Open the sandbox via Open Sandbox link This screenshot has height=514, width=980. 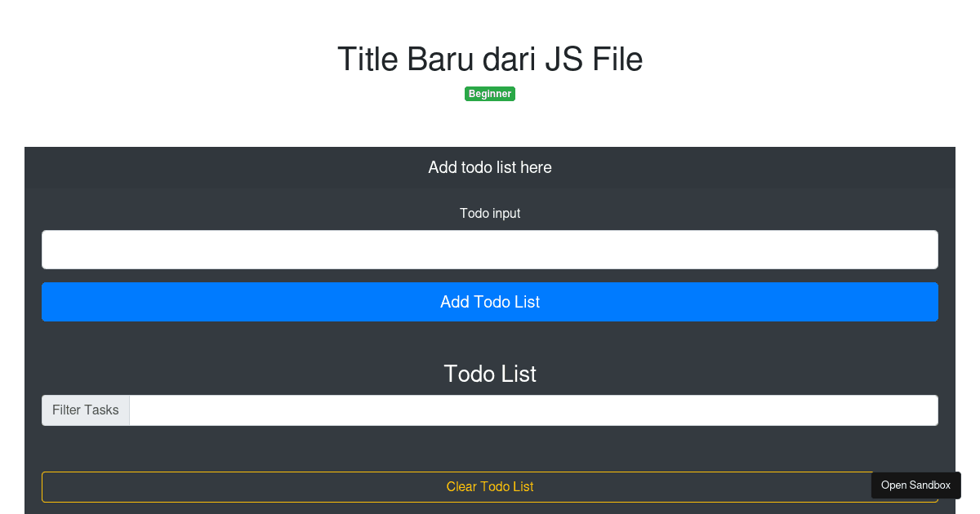[915, 485]
